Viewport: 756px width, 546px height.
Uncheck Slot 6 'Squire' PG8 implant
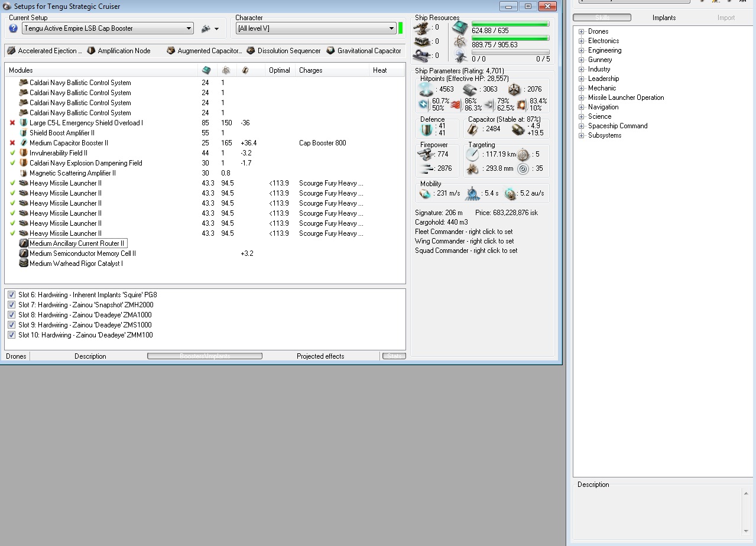11,295
